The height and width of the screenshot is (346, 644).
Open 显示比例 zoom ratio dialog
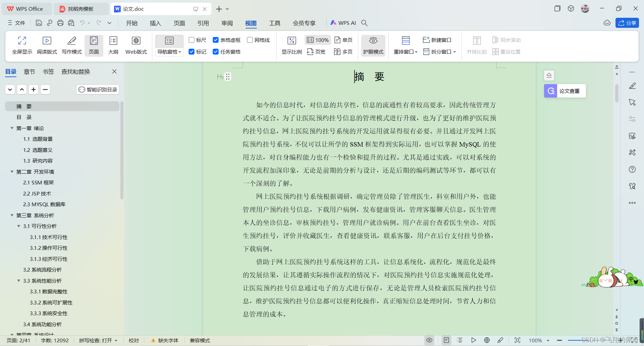click(x=292, y=45)
